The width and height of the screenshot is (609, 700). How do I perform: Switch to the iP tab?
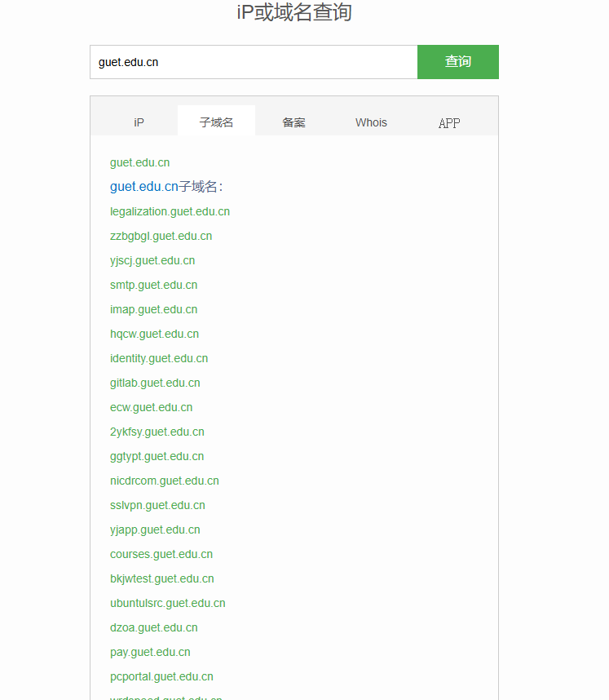pos(139,122)
